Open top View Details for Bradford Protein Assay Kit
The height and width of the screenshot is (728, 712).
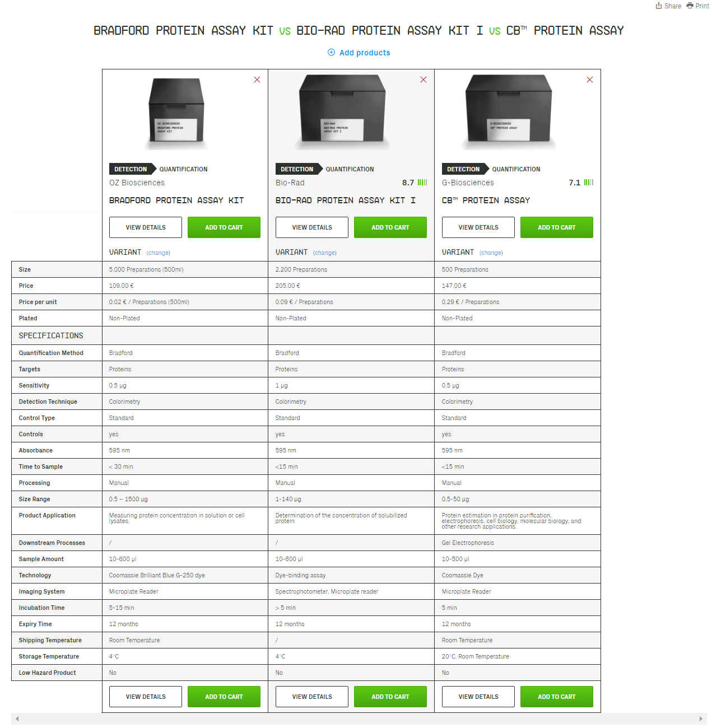point(146,227)
